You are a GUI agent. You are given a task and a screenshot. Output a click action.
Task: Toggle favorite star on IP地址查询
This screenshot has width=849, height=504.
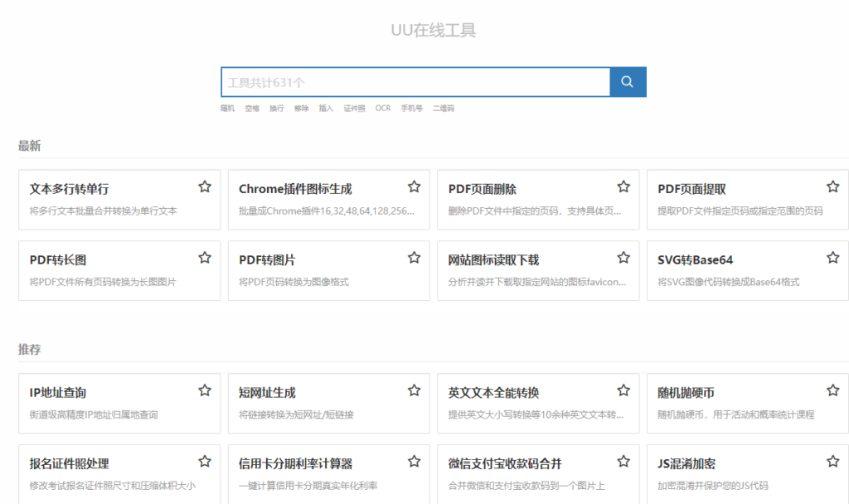point(205,390)
